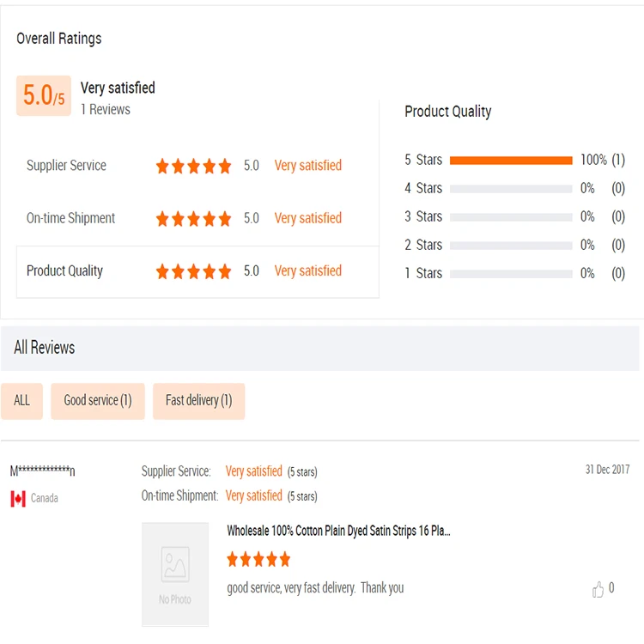Select the ALL reviews filter
This screenshot has width=644, height=644.
click(x=21, y=401)
